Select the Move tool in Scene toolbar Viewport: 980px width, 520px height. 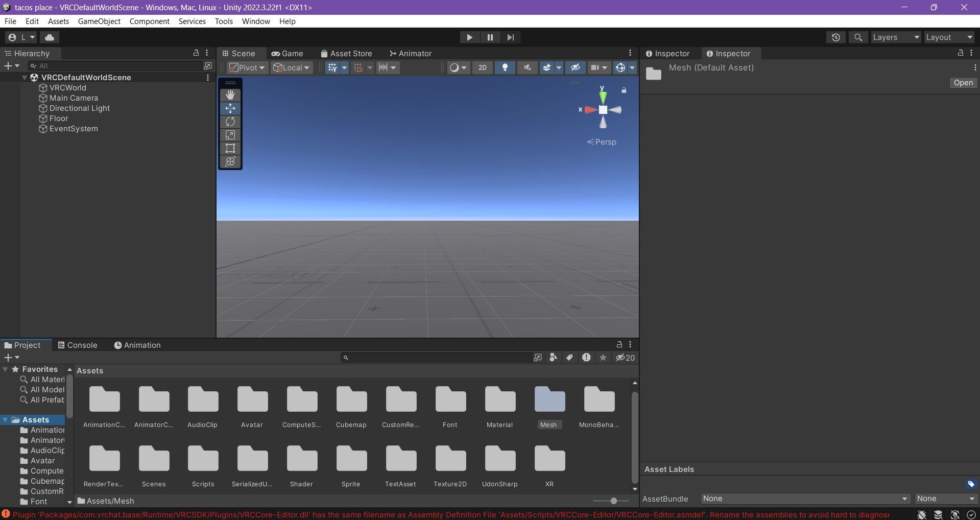pyautogui.click(x=230, y=108)
